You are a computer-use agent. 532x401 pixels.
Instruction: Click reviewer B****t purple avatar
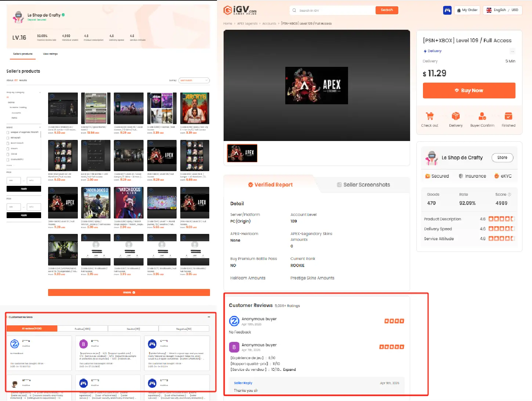[x=83, y=344]
